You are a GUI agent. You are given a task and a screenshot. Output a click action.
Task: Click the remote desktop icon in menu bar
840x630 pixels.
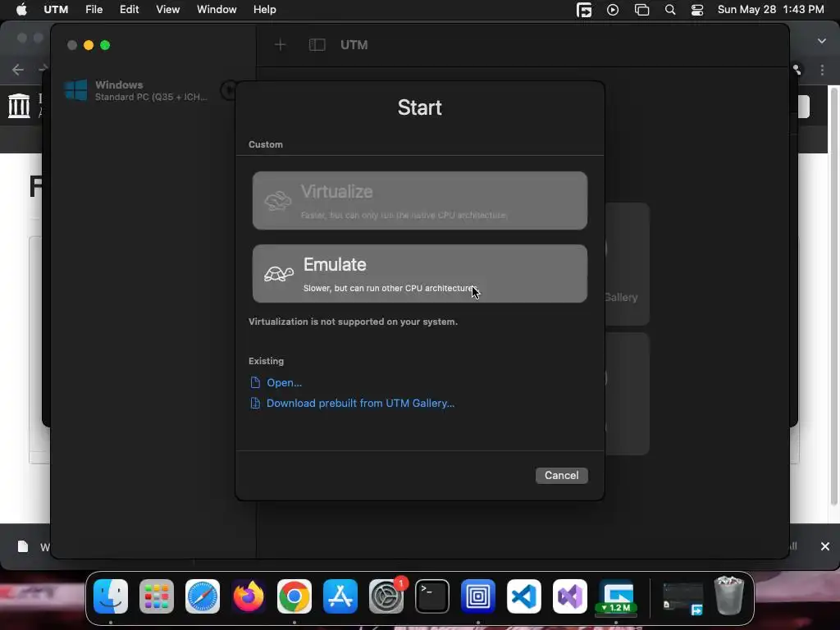tap(584, 10)
